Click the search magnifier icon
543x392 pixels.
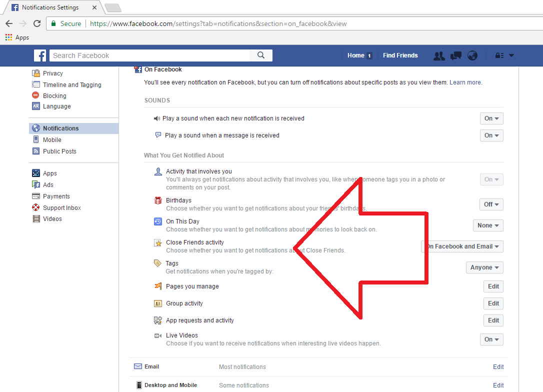[x=261, y=55]
